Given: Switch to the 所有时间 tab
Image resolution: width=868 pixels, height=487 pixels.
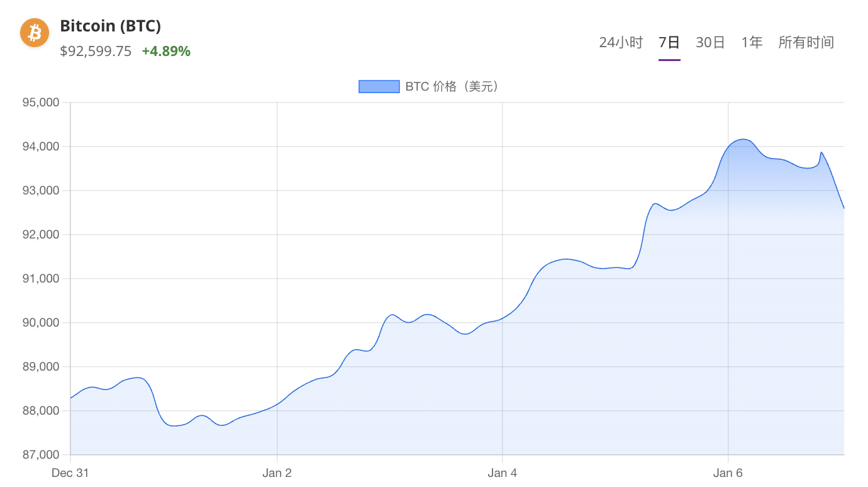Looking at the screenshot, I should pyautogui.click(x=806, y=42).
